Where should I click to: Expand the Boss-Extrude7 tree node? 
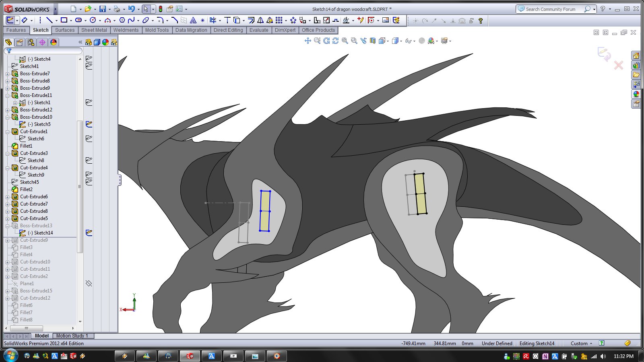(x=7, y=74)
